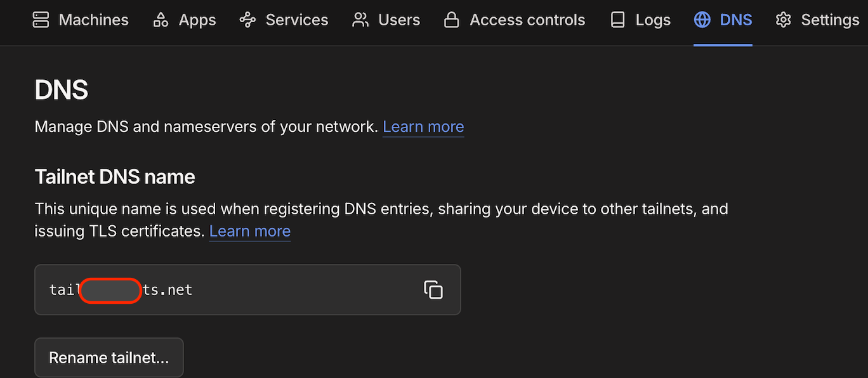Switch to the Apps tab
The height and width of the screenshot is (378, 868).
[197, 20]
